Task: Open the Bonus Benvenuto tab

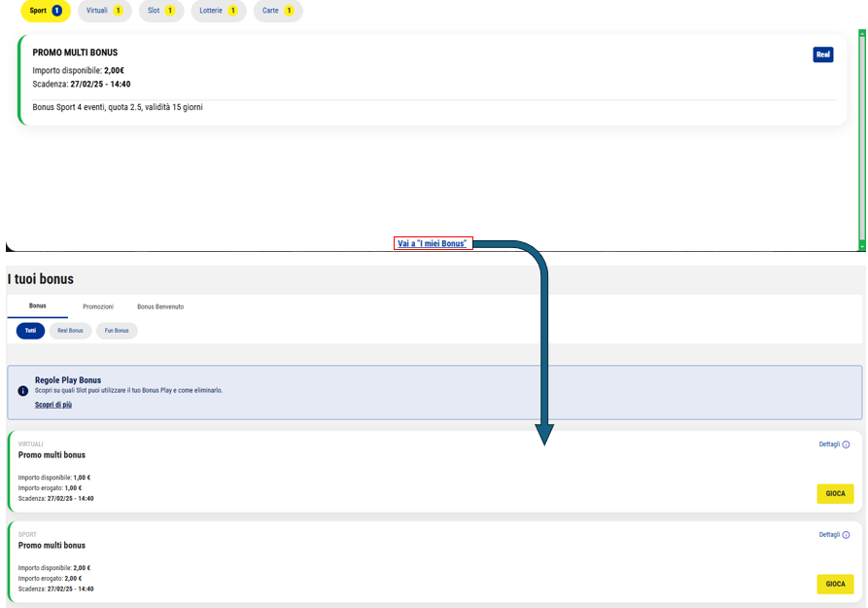Action: 160,306
